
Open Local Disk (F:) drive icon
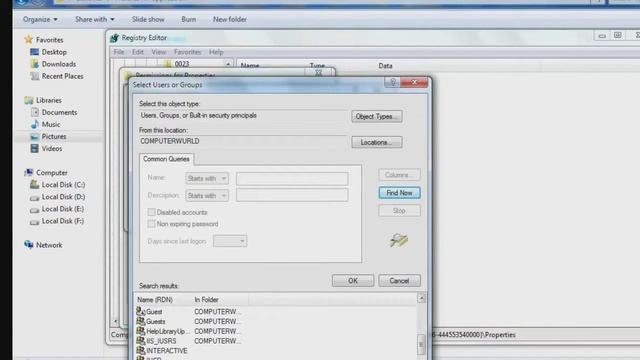click(x=35, y=222)
